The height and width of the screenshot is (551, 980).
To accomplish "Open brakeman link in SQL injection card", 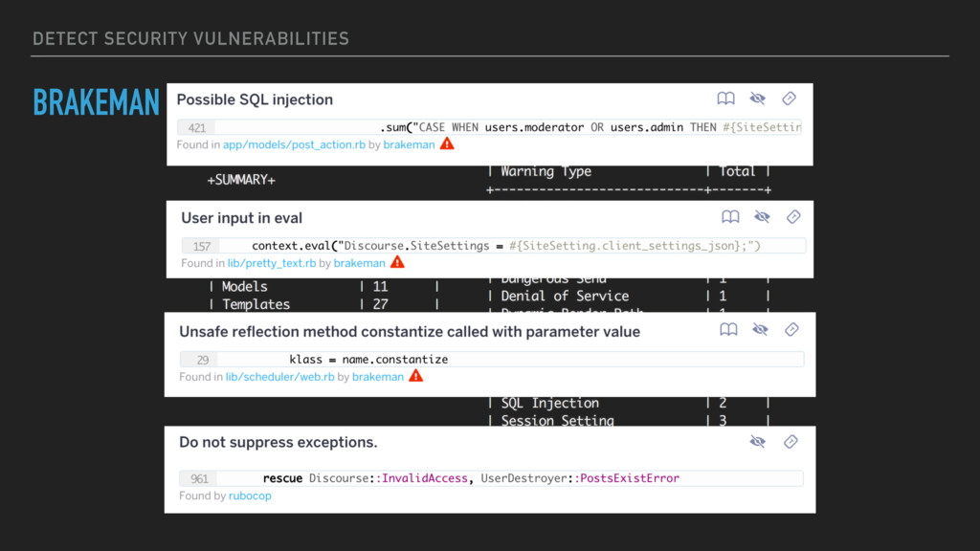I will pos(409,145).
